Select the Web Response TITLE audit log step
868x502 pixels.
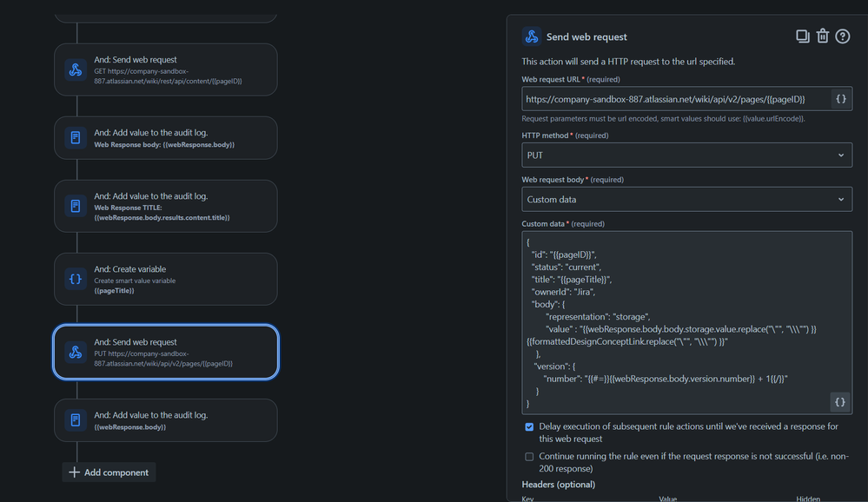point(165,206)
